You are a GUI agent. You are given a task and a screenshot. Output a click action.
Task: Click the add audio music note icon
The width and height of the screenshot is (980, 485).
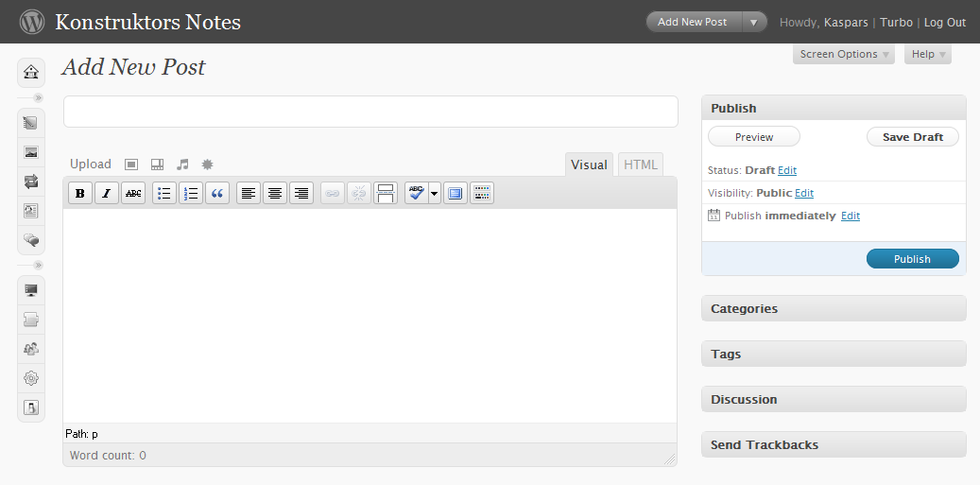coord(182,165)
